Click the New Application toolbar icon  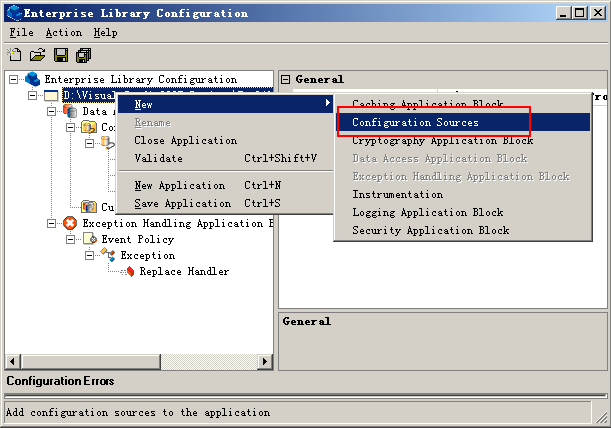click(14, 54)
